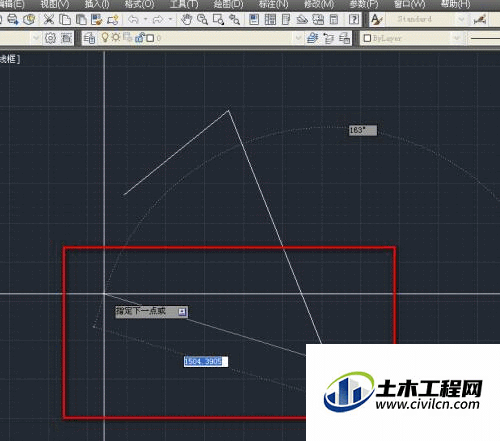This screenshot has width=500, height=441.
Task: Activate the Pan hand tool
Action: tap(186, 19)
